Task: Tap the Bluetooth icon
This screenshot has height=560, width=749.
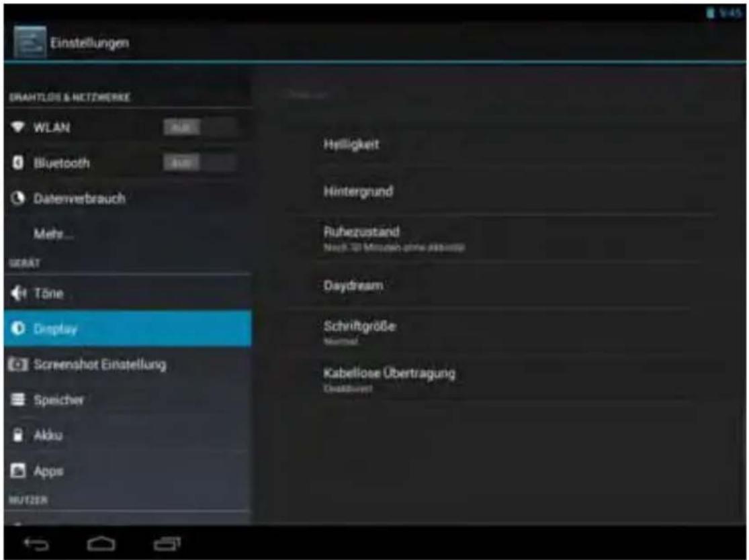Action: (x=17, y=162)
